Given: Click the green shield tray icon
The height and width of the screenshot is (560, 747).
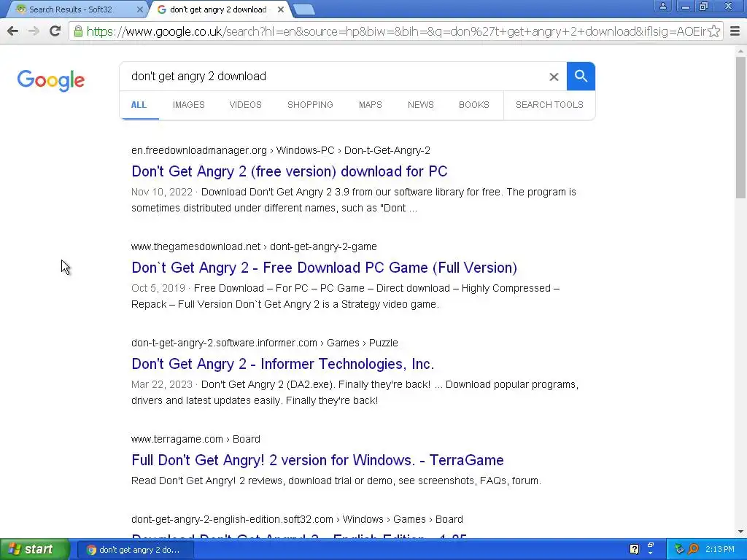Looking at the screenshot, I should coord(679,549).
